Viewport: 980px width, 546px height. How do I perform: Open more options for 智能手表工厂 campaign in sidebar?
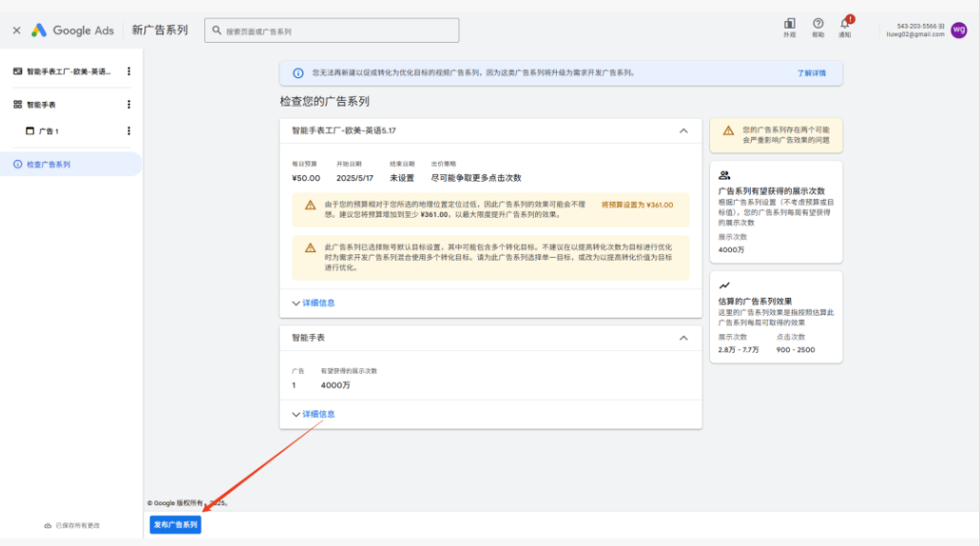[x=128, y=71]
